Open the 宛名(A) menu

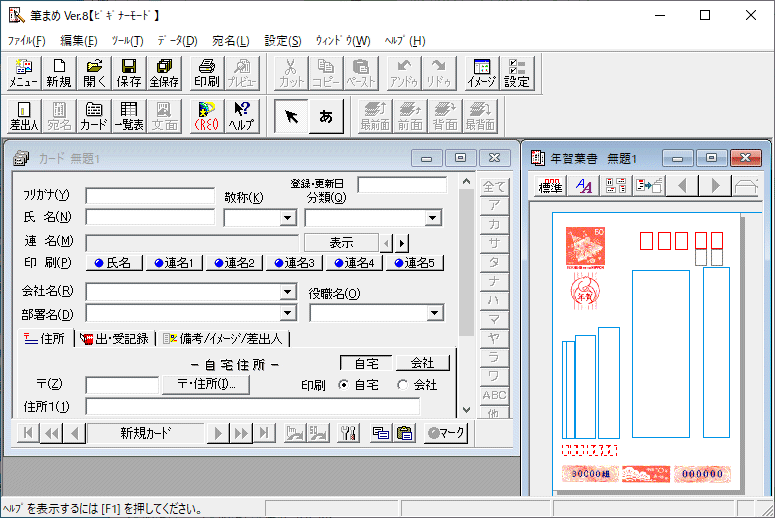point(230,41)
